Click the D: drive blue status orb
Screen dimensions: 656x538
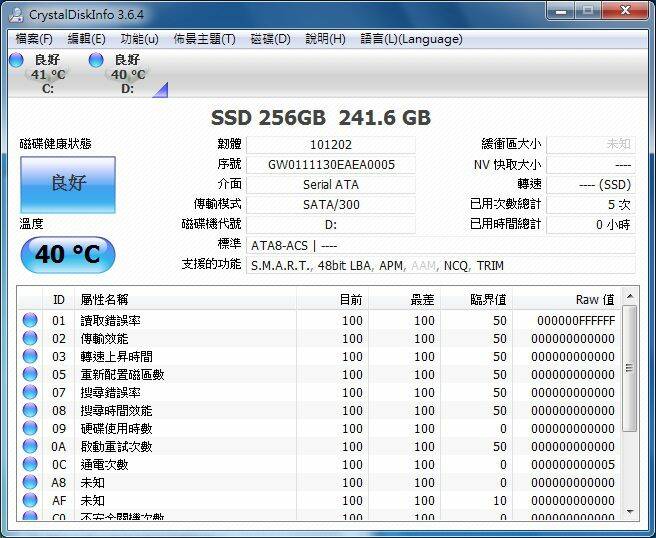tap(96, 60)
